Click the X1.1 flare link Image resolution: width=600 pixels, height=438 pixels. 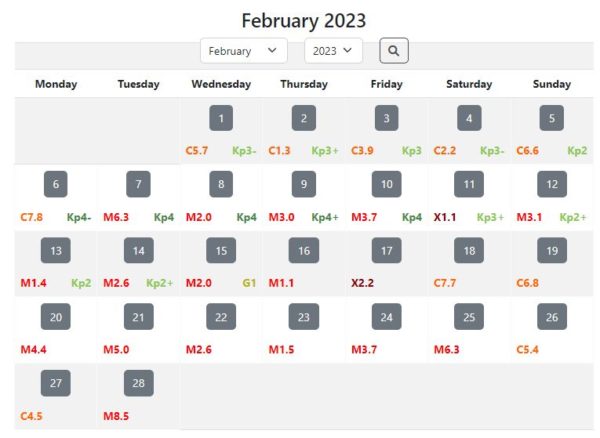pos(445,217)
